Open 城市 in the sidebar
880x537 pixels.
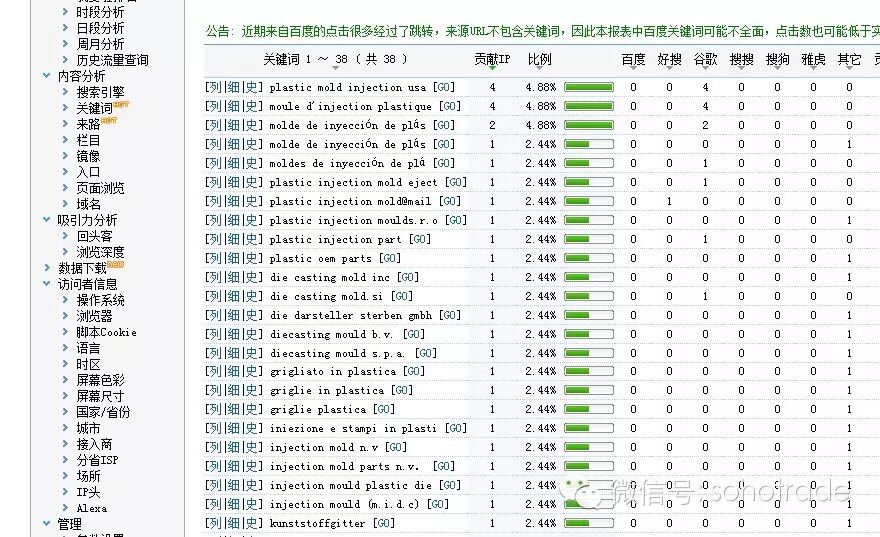pyautogui.click(x=88, y=428)
